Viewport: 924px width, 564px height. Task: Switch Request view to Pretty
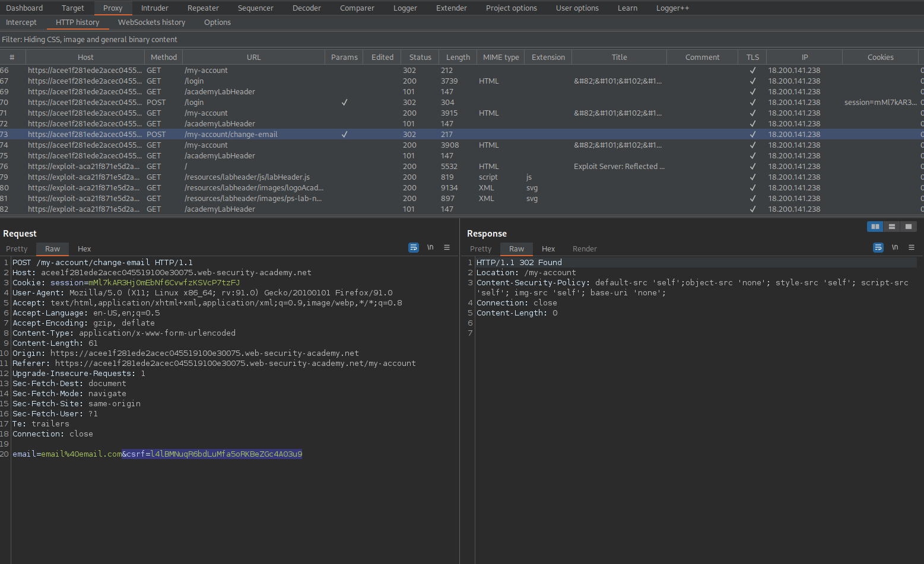tap(17, 249)
